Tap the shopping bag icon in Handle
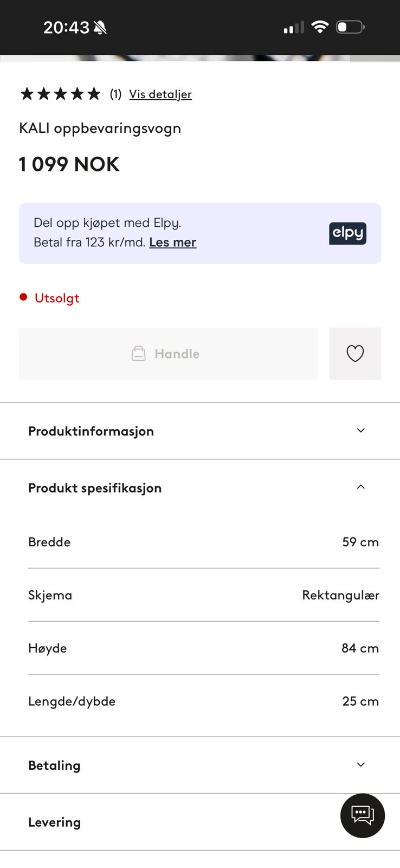Image resolution: width=400 pixels, height=868 pixels. 139,354
